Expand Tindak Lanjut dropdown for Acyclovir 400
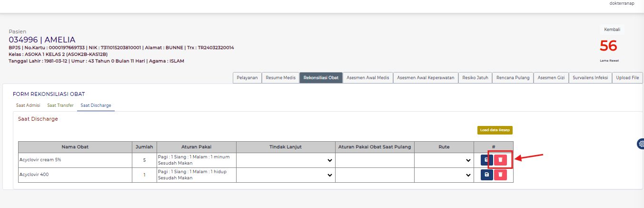Screen dimensions: 644x208 tap(286, 175)
